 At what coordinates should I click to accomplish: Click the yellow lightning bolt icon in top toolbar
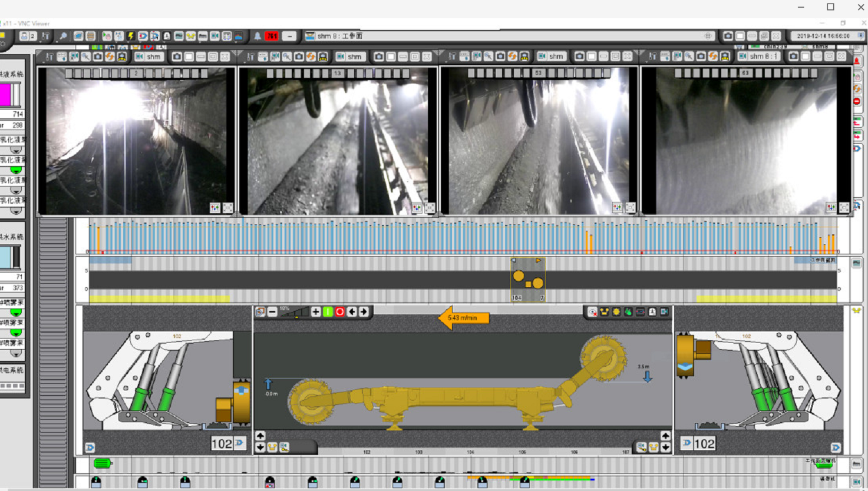tap(131, 37)
